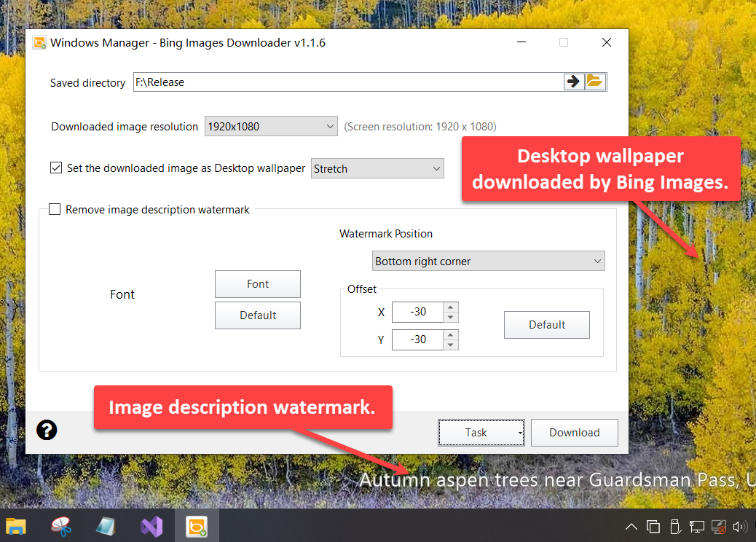The width and height of the screenshot is (756, 542).
Task: Close the Bing Images Downloader window
Action: point(607,42)
